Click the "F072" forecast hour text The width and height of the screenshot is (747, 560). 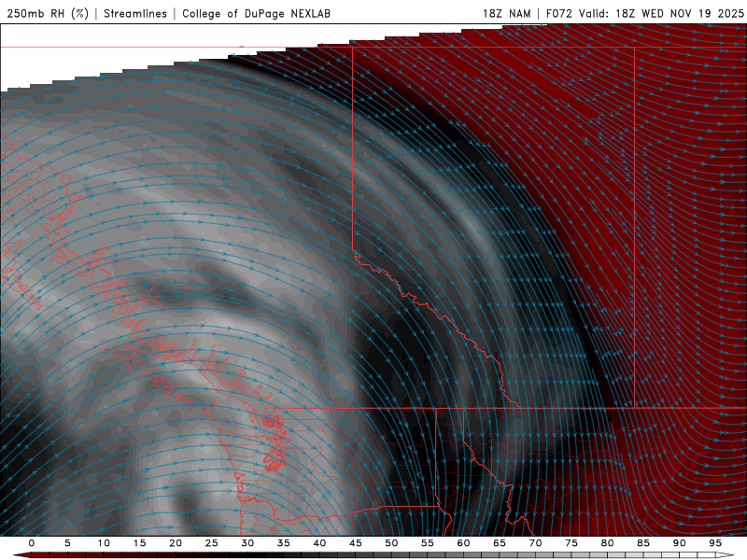click(x=559, y=13)
